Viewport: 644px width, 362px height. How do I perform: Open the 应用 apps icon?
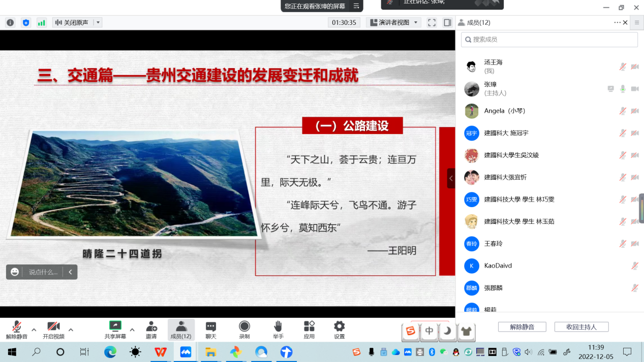pyautogui.click(x=309, y=329)
